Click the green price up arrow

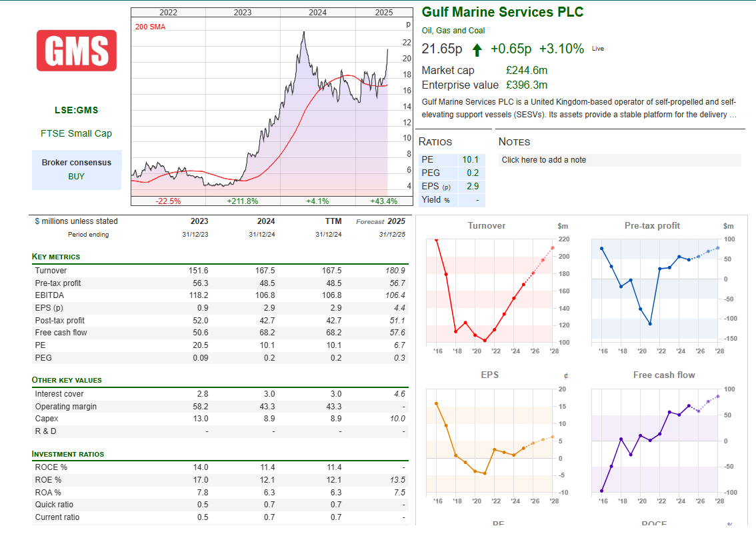click(477, 50)
